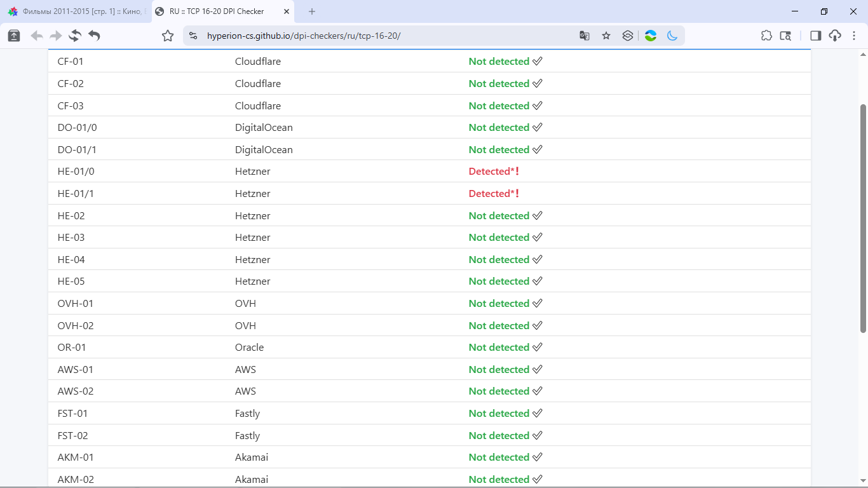Open site information icon before the URL
This screenshot has width=868, height=488.
pyautogui.click(x=194, y=36)
